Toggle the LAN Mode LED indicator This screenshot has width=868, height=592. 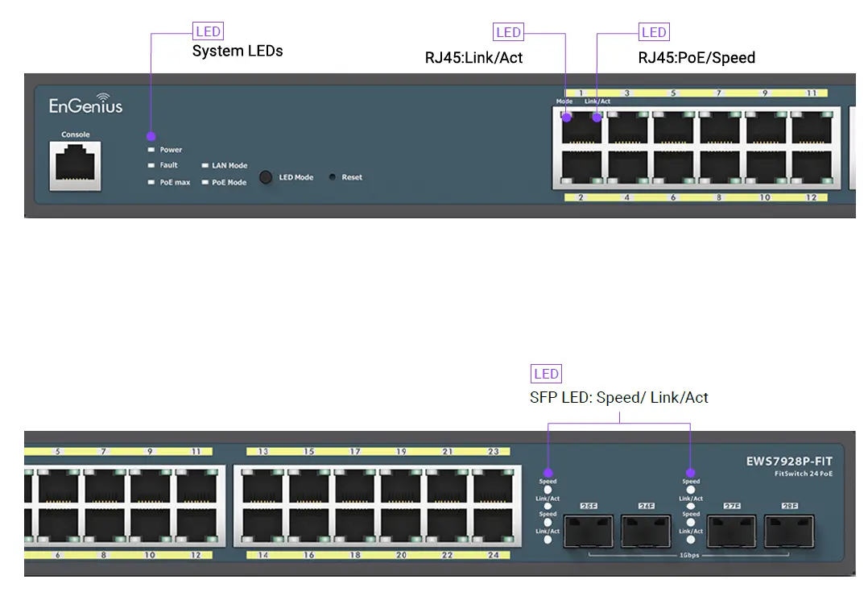pos(207,164)
